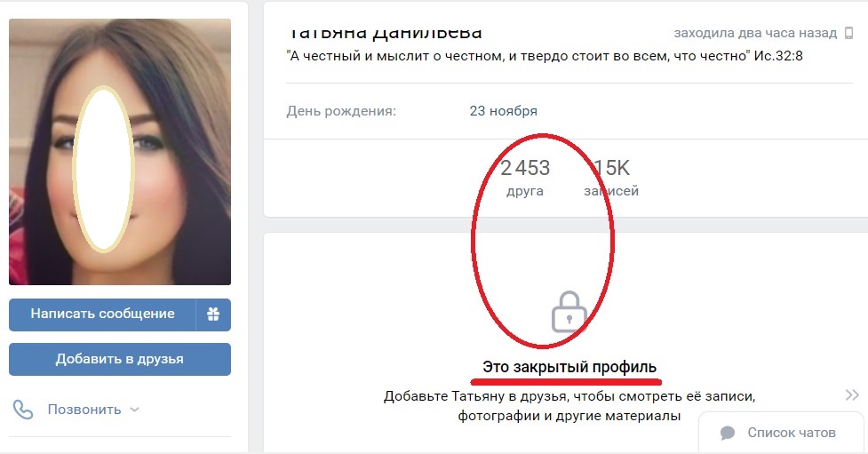Click the заходила два часа назад text
868x454 pixels.
[755, 33]
